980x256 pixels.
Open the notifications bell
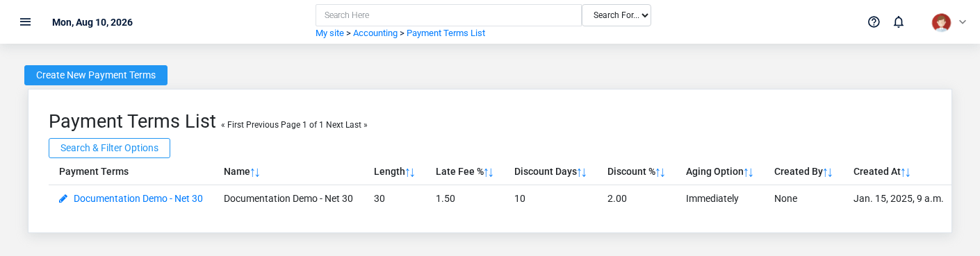tap(899, 22)
